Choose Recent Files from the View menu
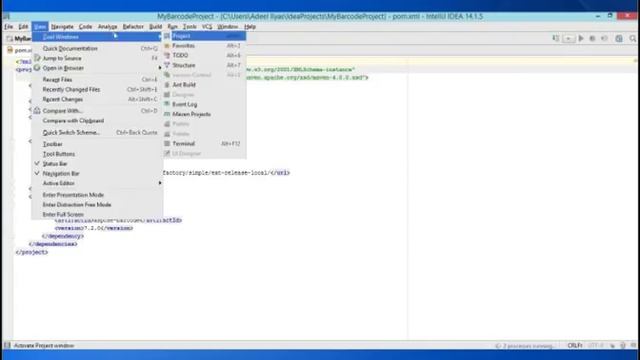 point(58,80)
